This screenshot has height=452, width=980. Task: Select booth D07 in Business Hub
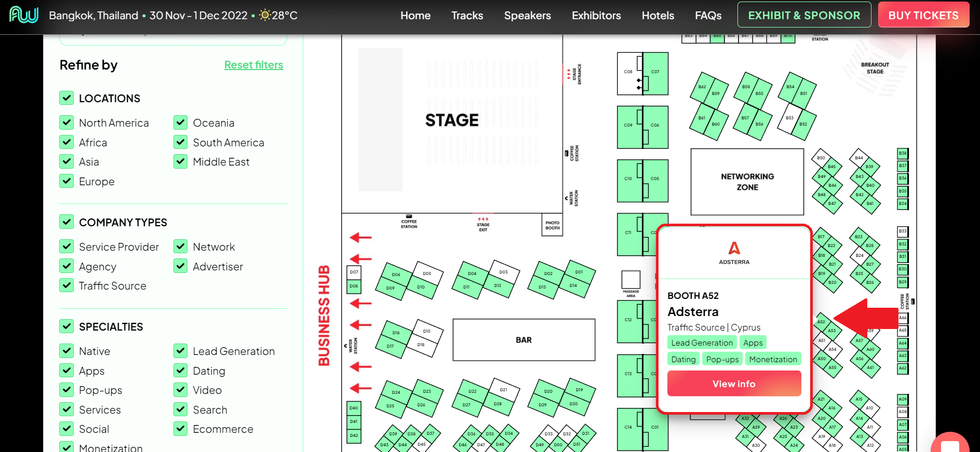[x=354, y=272]
